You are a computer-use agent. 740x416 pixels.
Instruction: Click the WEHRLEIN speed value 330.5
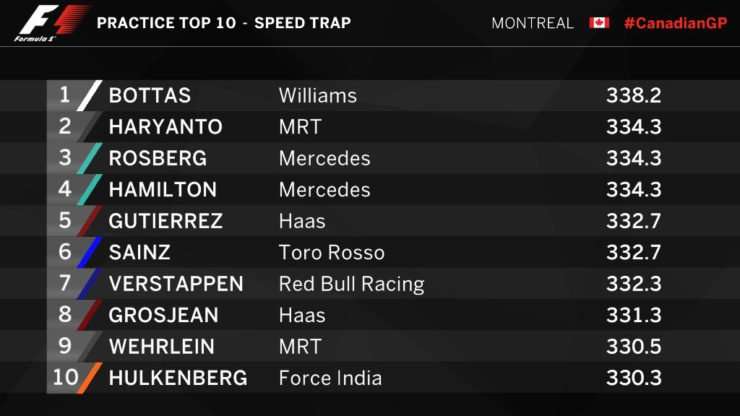(634, 347)
